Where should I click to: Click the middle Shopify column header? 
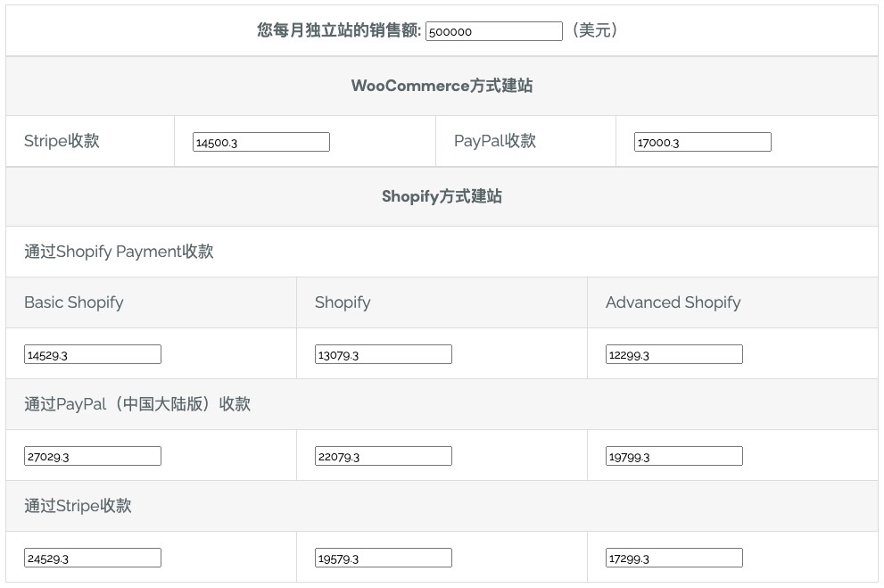(x=343, y=302)
